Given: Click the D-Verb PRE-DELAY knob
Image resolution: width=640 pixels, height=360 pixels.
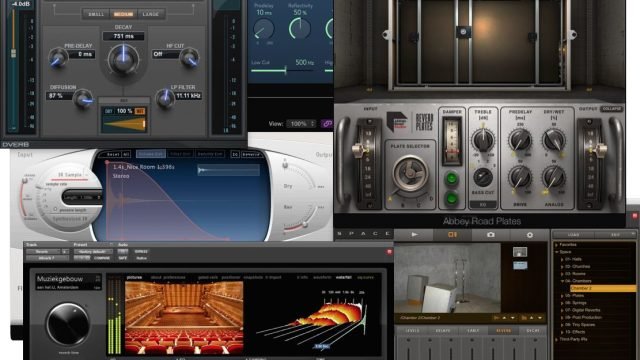Looking at the screenshot, I should coord(58,58).
